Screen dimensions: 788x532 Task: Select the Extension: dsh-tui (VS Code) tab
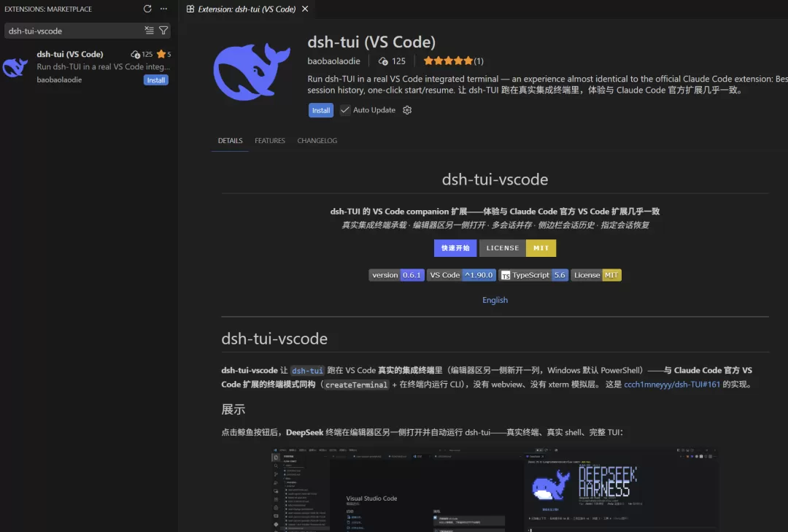247,9
